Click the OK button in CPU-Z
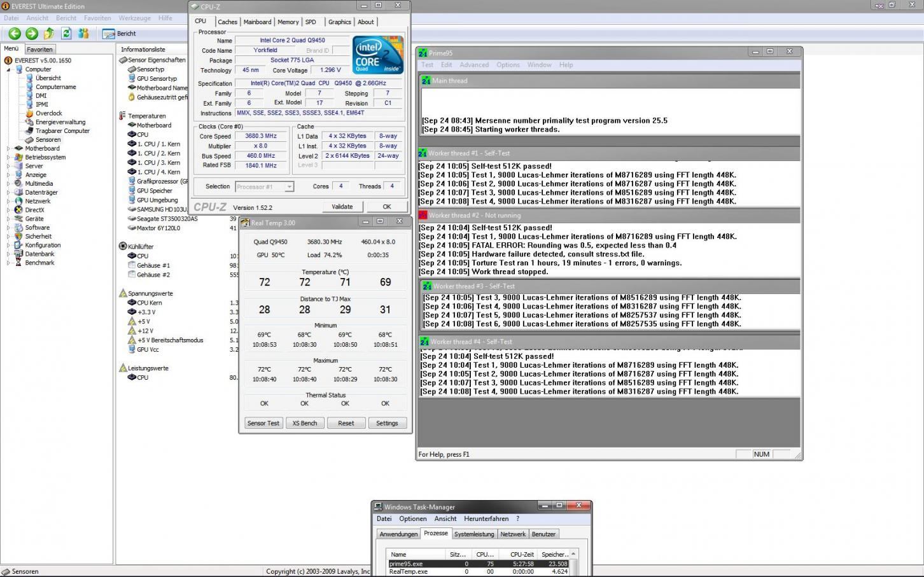 pyautogui.click(x=386, y=207)
